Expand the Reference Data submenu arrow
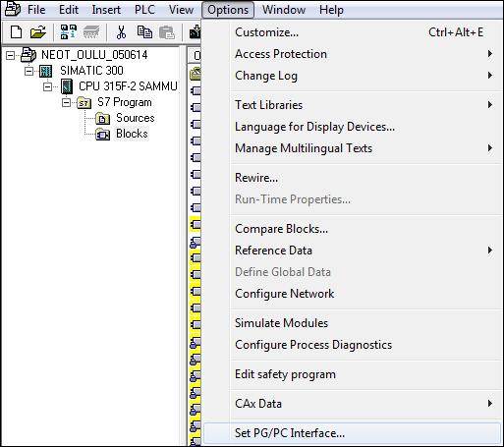 [x=490, y=251]
